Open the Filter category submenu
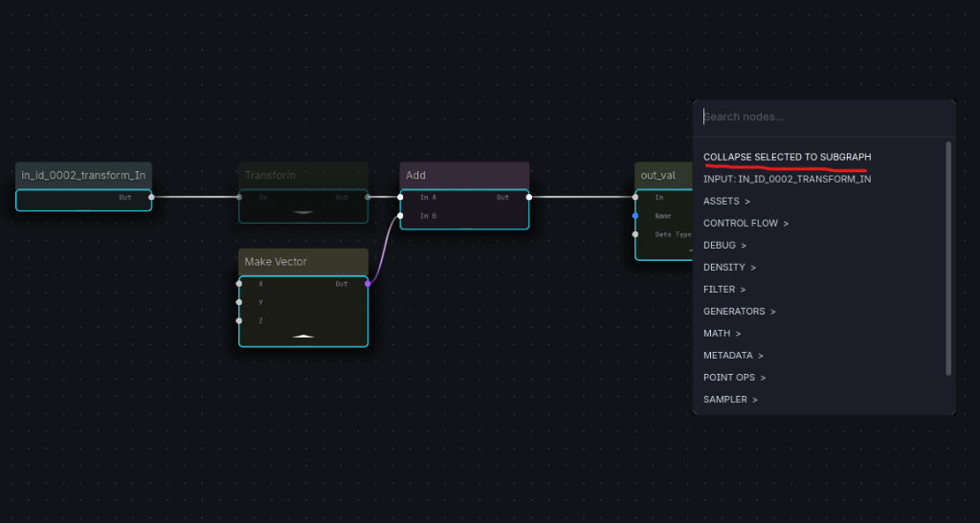Viewport: 980px width, 523px height. pos(724,289)
